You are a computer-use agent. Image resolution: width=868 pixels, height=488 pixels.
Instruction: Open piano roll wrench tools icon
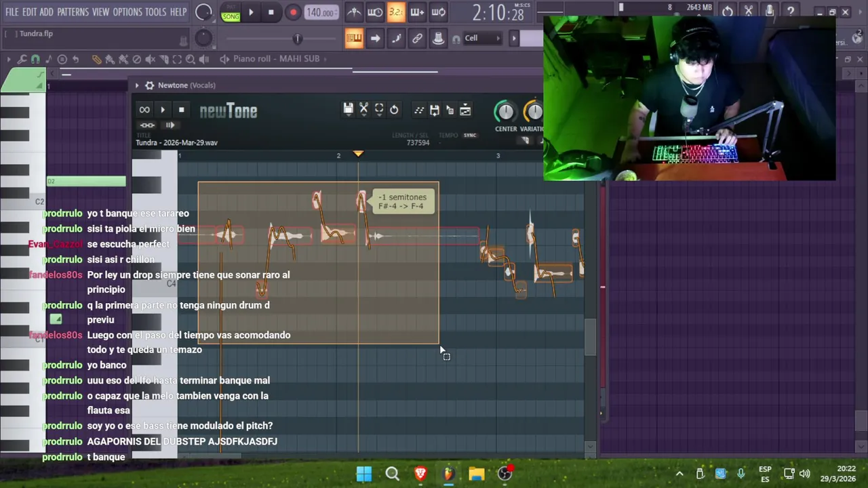click(22, 59)
